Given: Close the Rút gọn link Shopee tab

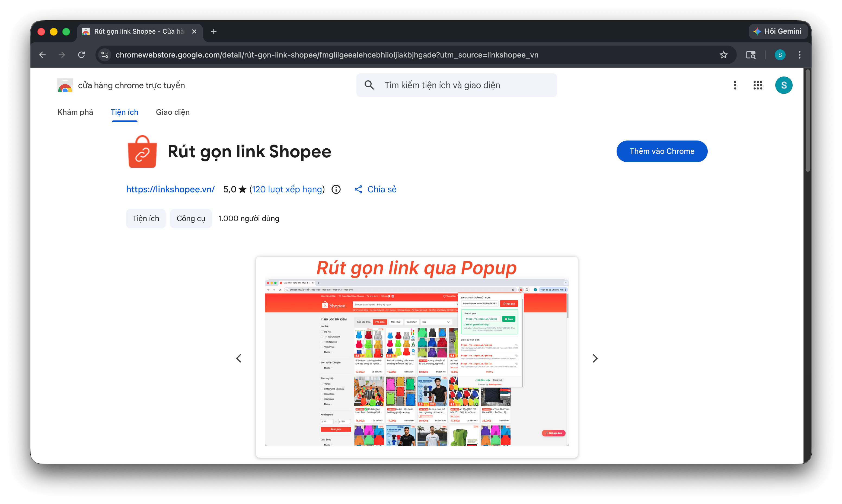Looking at the screenshot, I should click(194, 31).
